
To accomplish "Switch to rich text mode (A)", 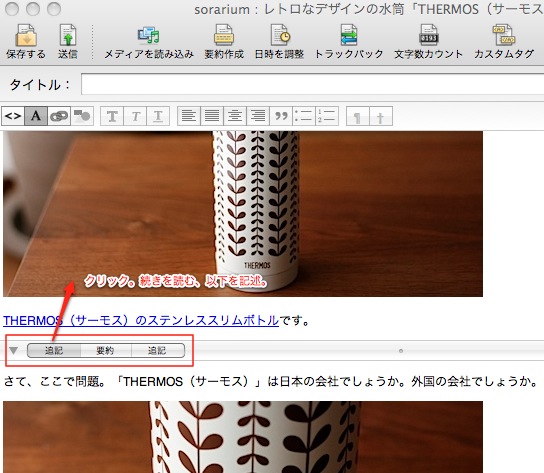I will coord(36,116).
